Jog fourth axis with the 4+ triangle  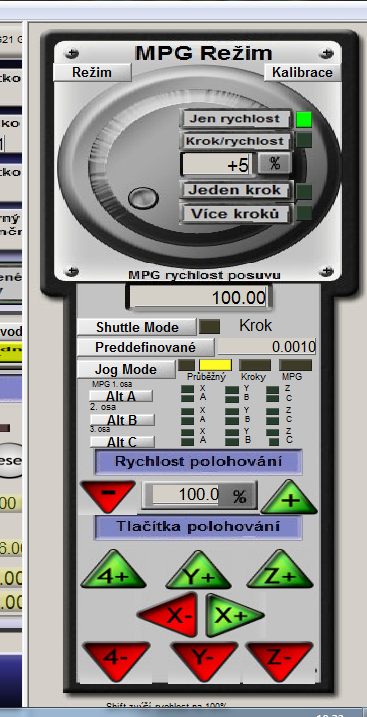[113, 570]
